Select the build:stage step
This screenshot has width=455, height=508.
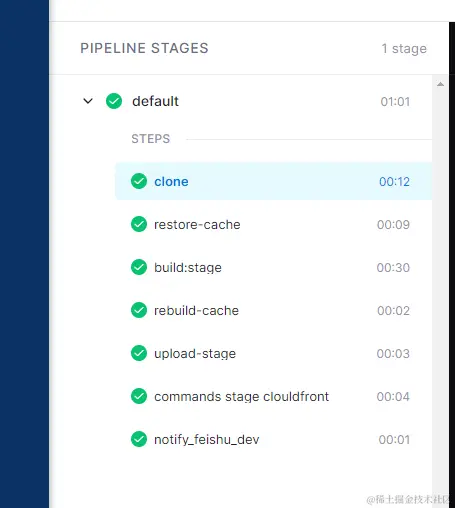(273, 267)
